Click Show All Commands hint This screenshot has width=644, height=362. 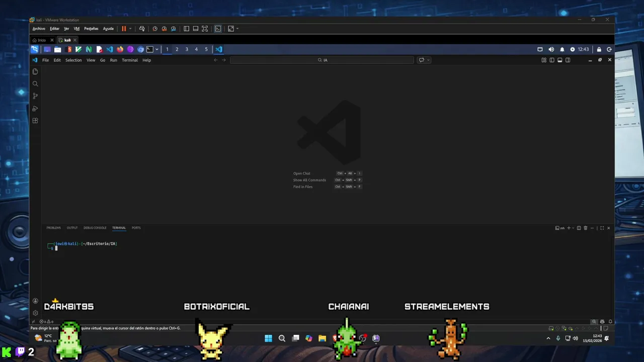click(309, 180)
